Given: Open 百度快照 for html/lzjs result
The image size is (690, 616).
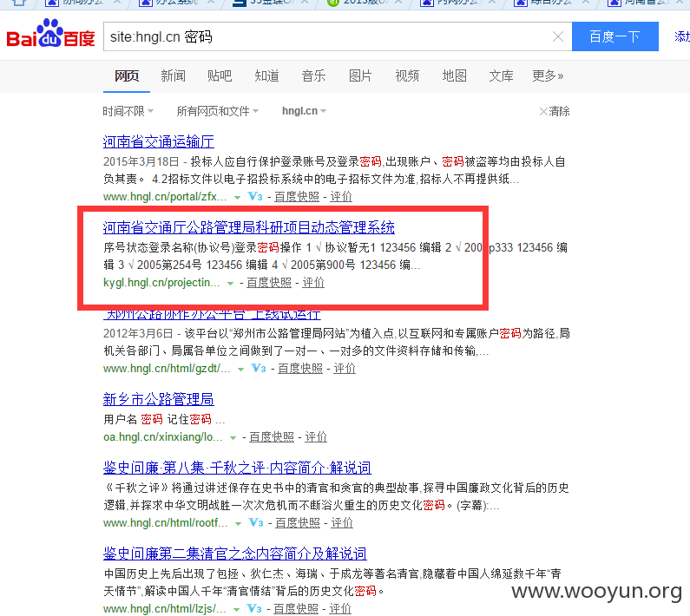Looking at the screenshot, I should [296, 608].
